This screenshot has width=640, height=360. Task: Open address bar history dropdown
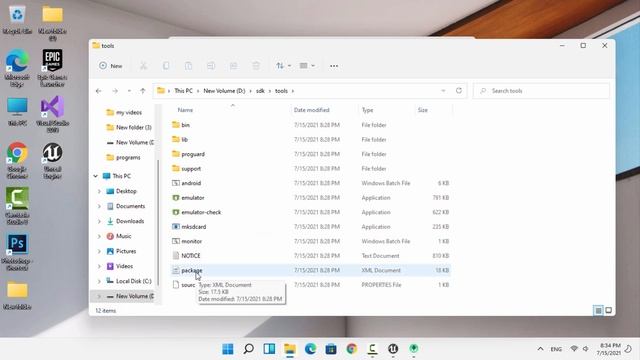[443, 91]
